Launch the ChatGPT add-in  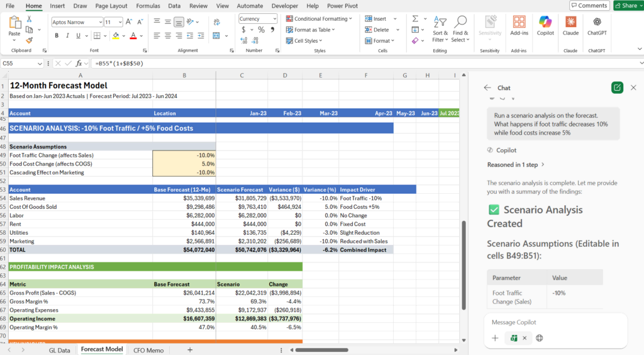point(597,25)
